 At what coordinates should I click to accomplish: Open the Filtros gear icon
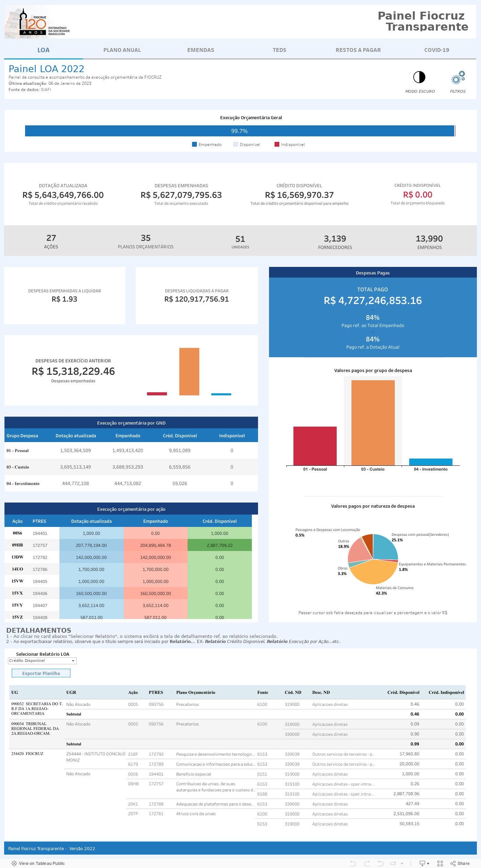[458, 78]
